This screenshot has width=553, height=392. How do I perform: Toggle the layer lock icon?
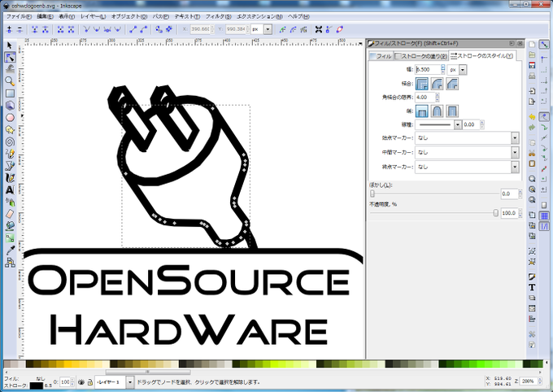(90, 382)
